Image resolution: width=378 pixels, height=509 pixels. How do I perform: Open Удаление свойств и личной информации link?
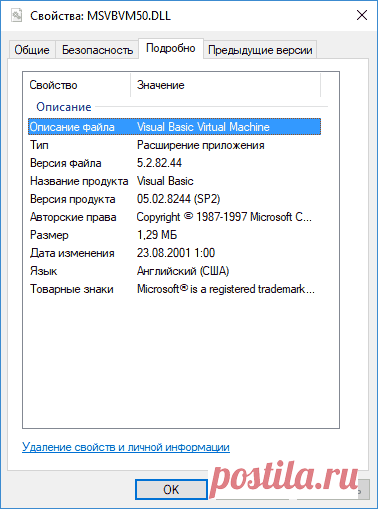coord(126,447)
